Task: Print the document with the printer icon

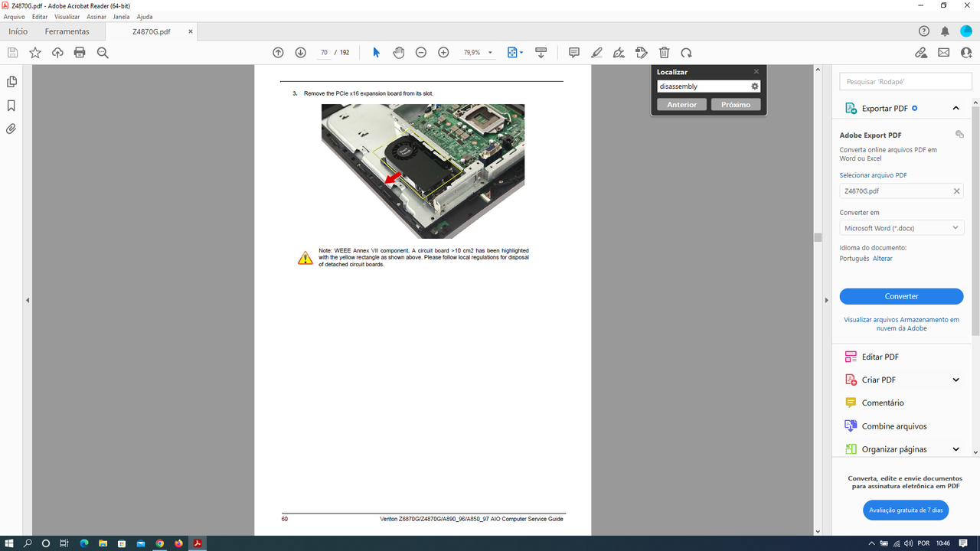Action: 80,53
